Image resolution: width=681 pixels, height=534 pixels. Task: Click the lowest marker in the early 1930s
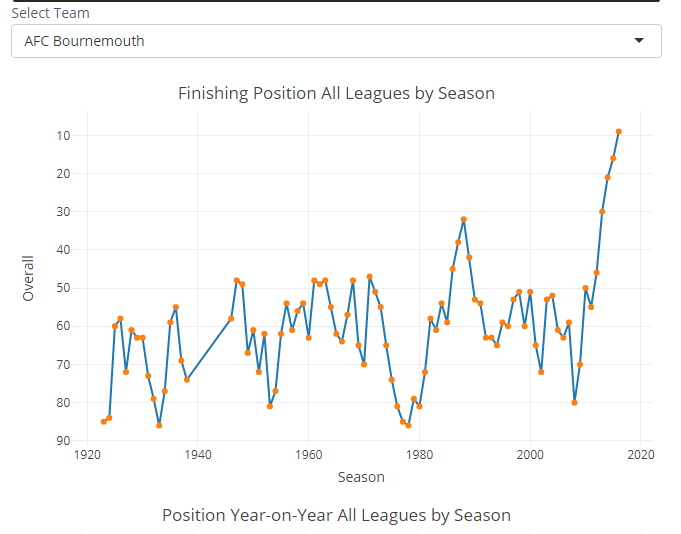coord(159,426)
